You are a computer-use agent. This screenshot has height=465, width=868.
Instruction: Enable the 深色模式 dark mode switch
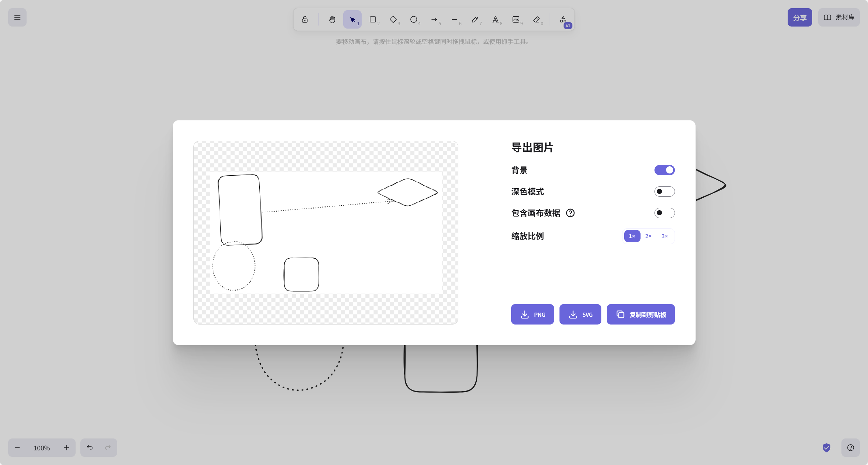(x=664, y=192)
